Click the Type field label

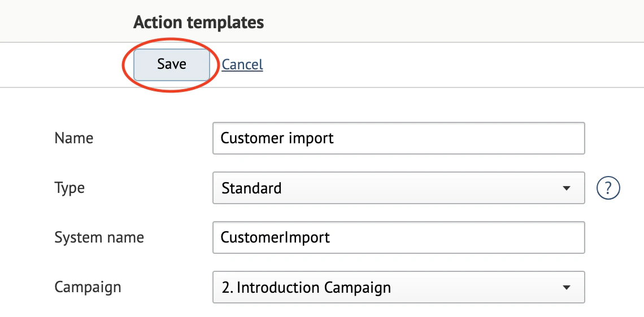click(x=69, y=188)
